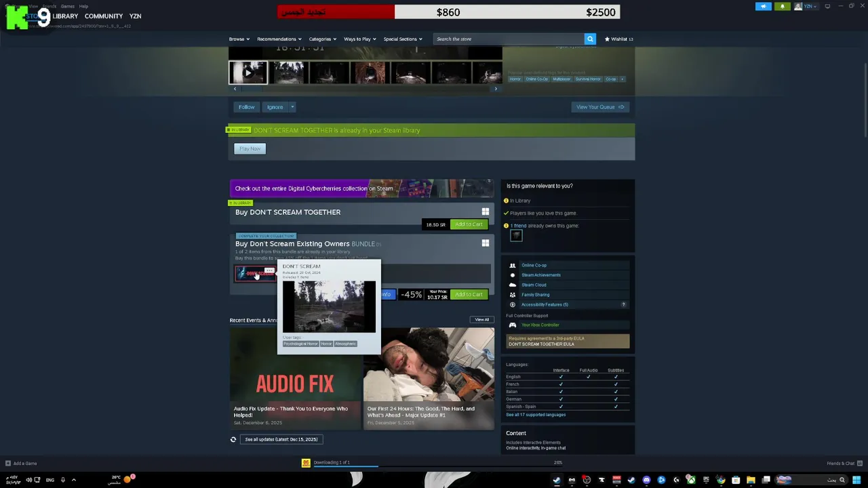Click the Windows Start button
The height and width of the screenshot is (488, 868).
[856, 480]
